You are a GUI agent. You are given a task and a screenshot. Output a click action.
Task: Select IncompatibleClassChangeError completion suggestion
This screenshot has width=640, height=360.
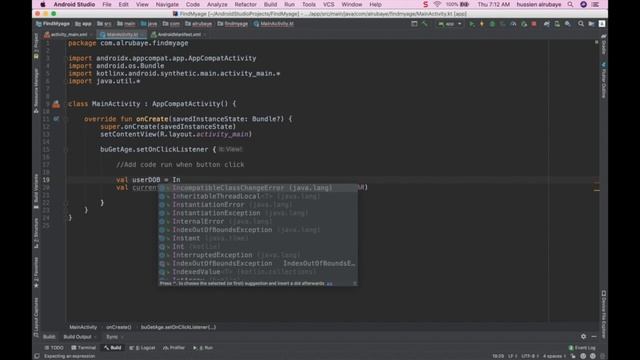(x=258, y=188)
